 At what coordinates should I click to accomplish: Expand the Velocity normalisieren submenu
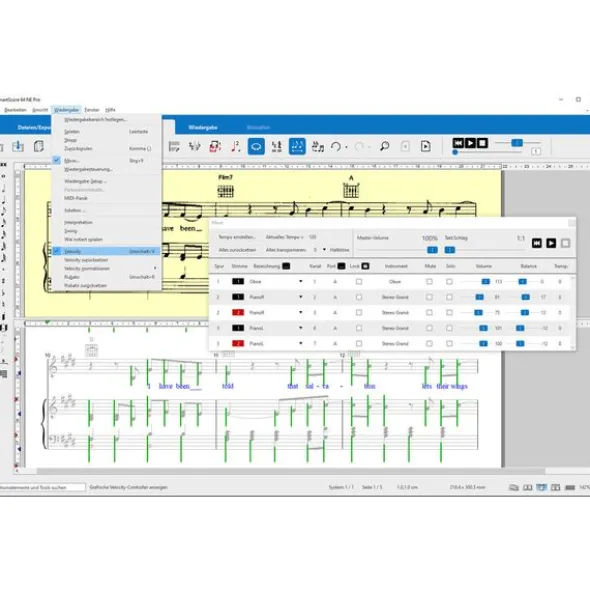107,268
